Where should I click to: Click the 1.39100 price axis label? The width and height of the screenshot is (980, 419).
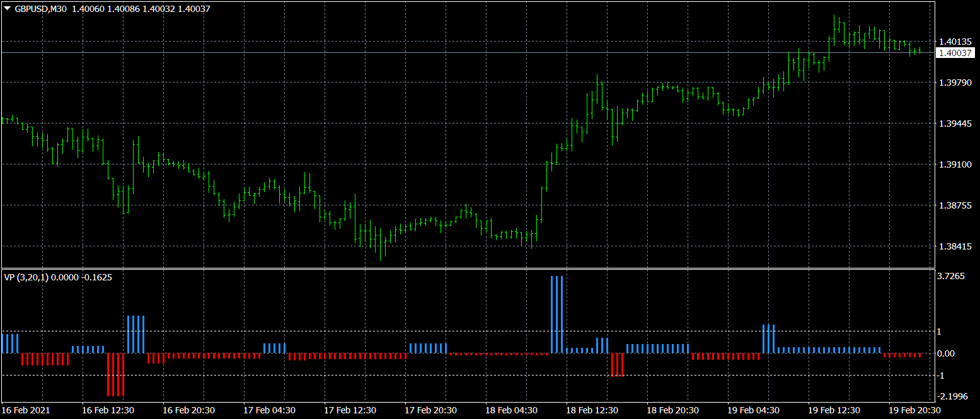pyautogui.click(x=954, y=164)
